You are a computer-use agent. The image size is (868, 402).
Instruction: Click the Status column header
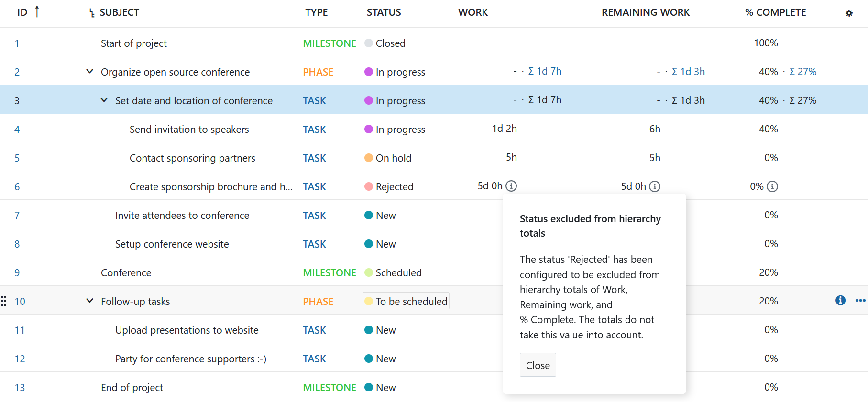click(x=384, y=12)
